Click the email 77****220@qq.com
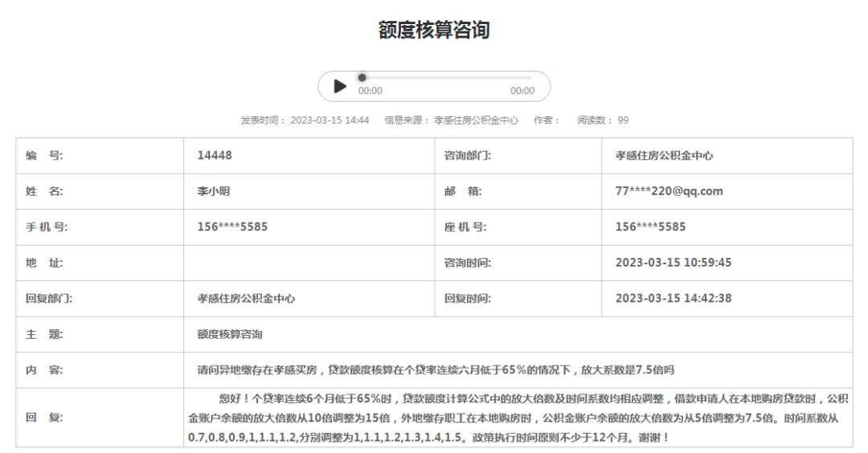 (669, 191)
